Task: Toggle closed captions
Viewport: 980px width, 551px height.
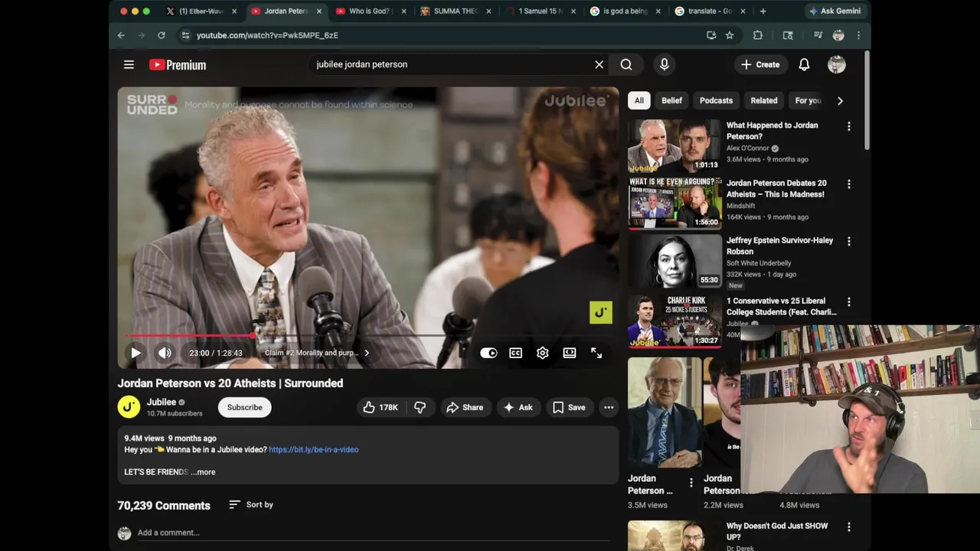Action: (x=515, y=353)
